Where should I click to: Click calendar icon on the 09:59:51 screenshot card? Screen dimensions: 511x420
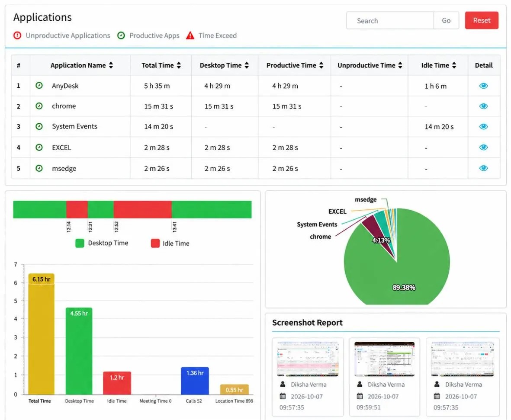[360, 396]
